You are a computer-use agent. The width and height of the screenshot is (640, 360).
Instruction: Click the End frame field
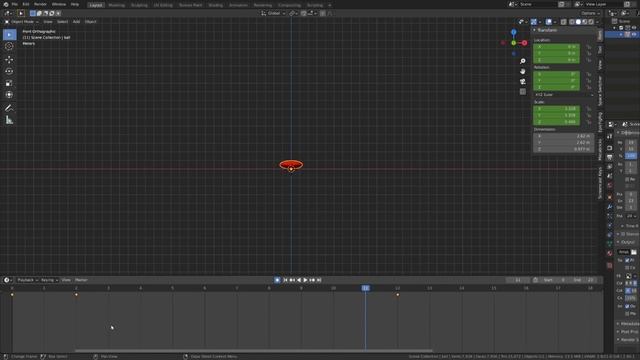(x=584, y=280)
